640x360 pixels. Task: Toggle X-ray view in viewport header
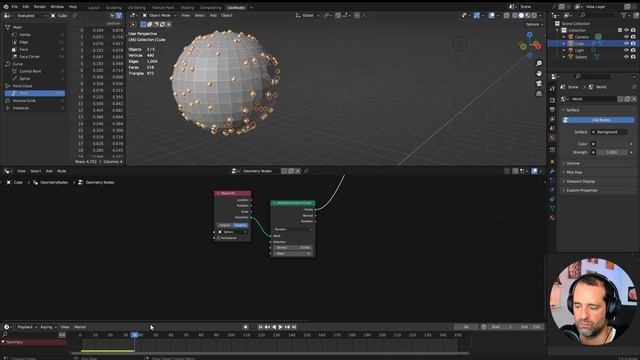(507, 16)
